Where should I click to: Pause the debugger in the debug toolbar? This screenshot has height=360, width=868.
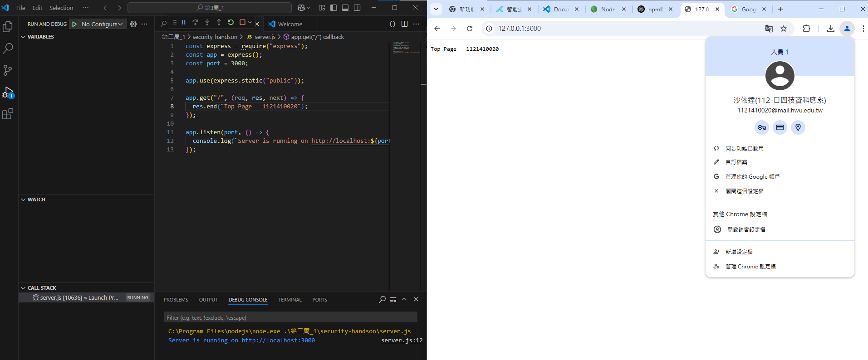[x=184, y=22]
